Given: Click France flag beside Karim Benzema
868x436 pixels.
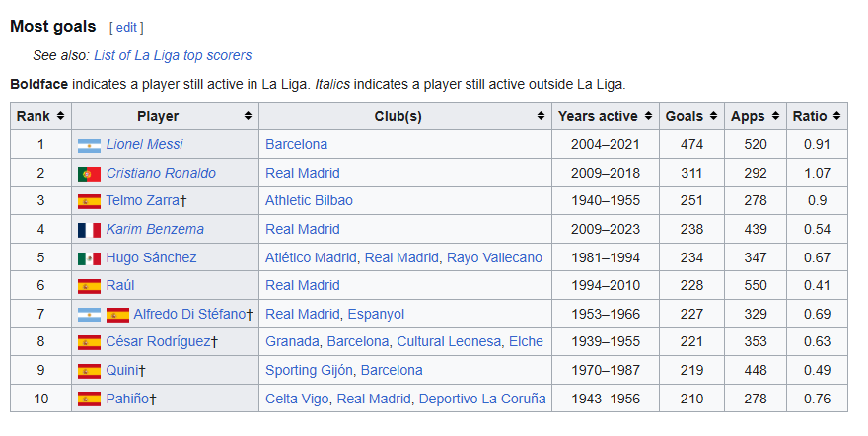Looking at the screenshot, I should tap(89, 230).
